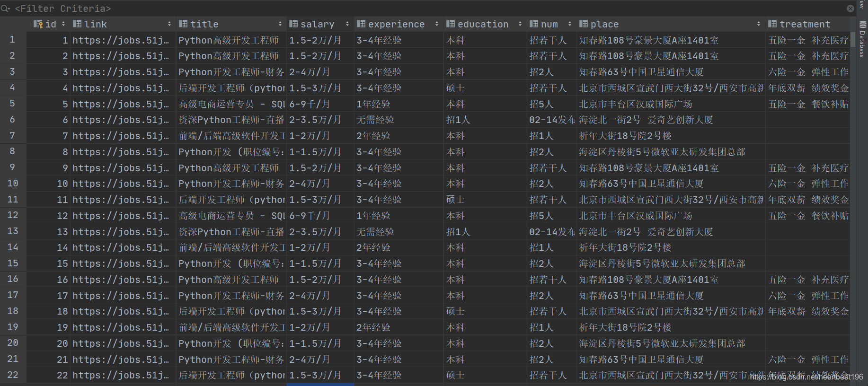
Task: Click the link column table icon
Action: [x=77, y=24]
